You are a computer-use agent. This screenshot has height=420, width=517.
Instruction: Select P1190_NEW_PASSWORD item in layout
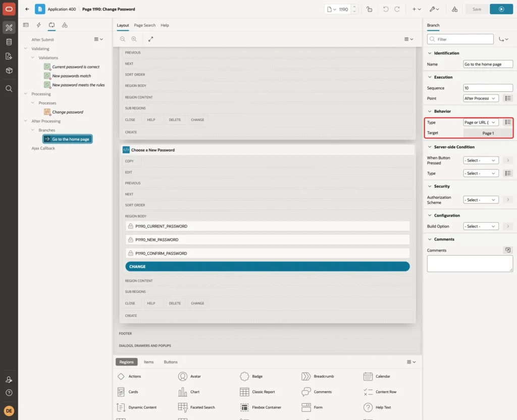click(268, 240)
